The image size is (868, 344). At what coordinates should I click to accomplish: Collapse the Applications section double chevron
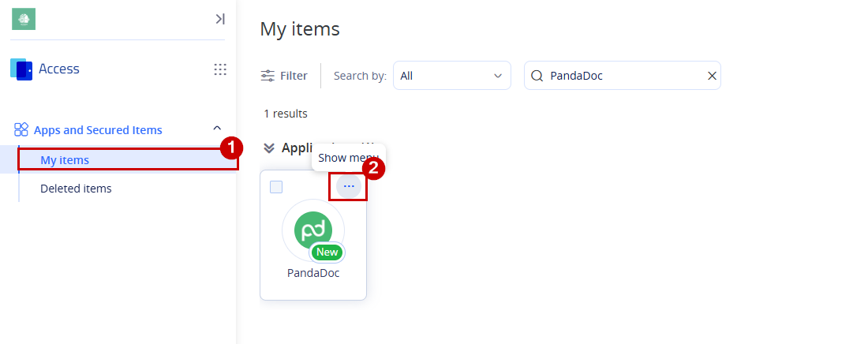click(x=269, y=148)
